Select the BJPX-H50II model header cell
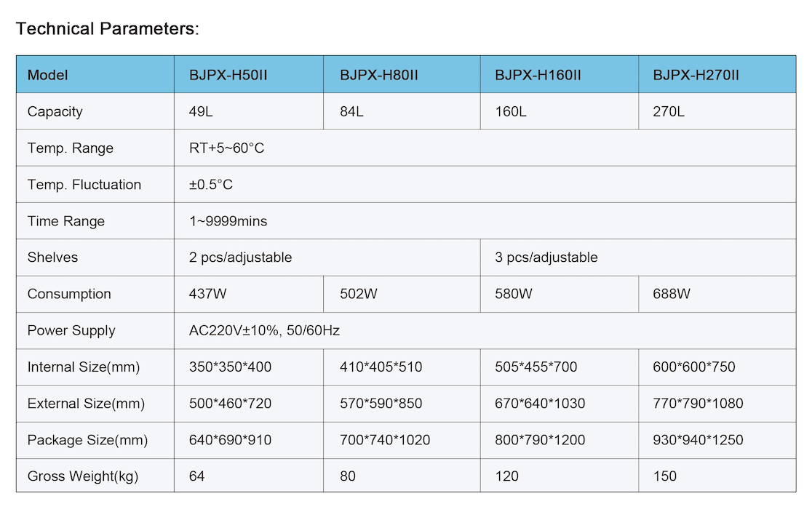The width and height of the screenshot is (812, 512). click(x=228, y=75)
